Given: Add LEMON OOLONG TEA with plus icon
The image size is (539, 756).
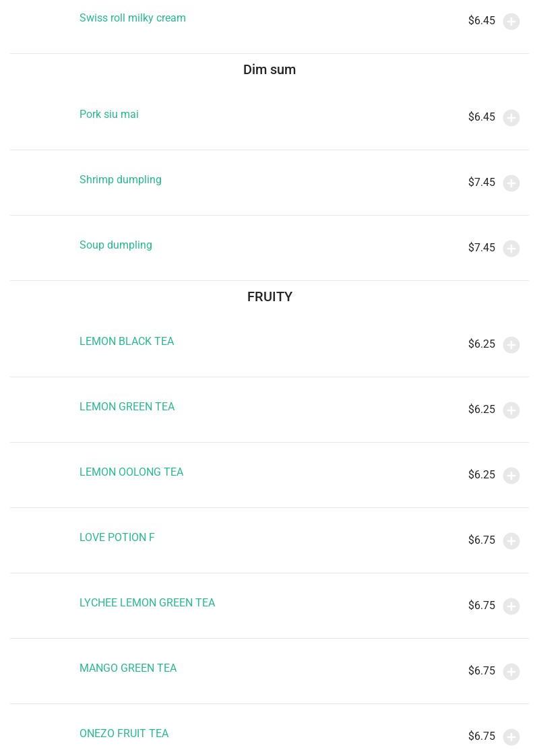Looking at the screenshot, I should coord(511,476).
